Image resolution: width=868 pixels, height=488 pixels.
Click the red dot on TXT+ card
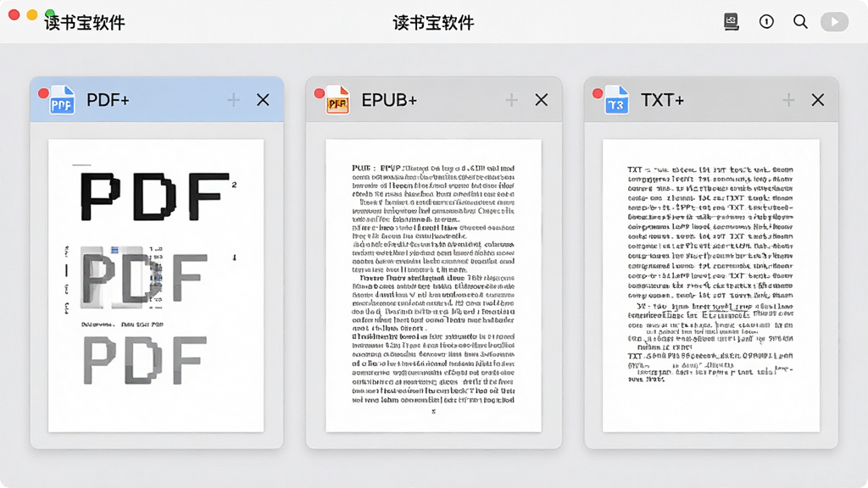[x=598, y=93]
